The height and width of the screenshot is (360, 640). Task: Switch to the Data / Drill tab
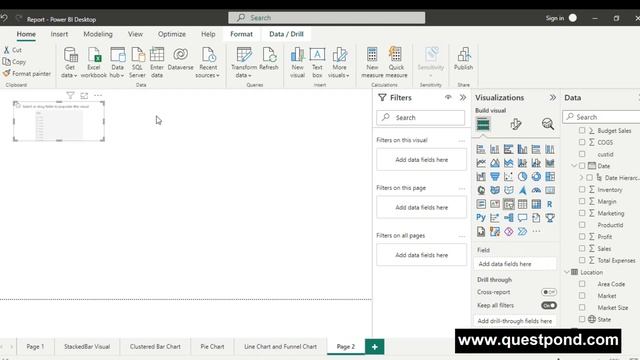pyautogui.click(x=286, y=34)
